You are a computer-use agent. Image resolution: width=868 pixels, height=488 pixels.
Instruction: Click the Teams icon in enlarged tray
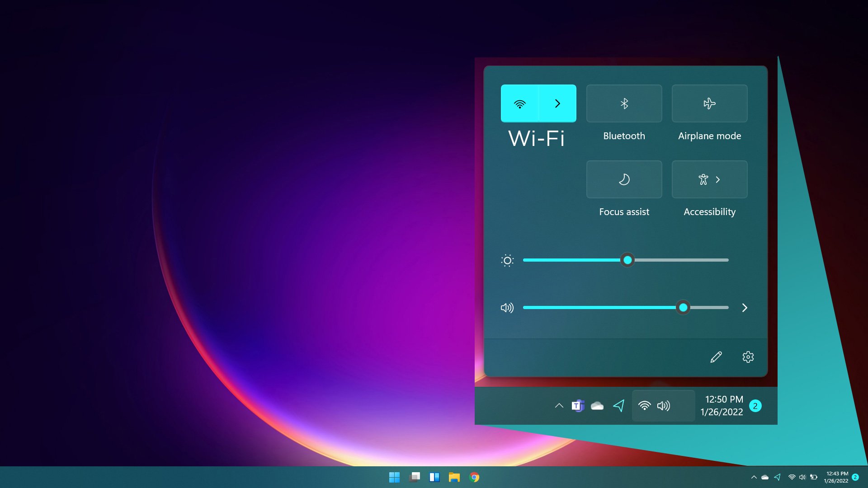(577, 406)
